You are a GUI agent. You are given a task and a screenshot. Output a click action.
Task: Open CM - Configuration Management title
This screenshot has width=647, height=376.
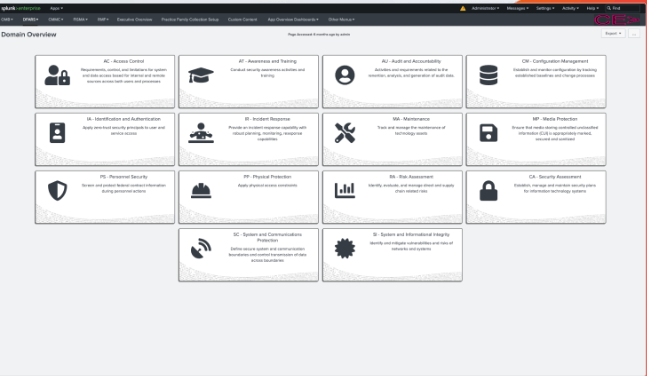(x=555, y=61)
